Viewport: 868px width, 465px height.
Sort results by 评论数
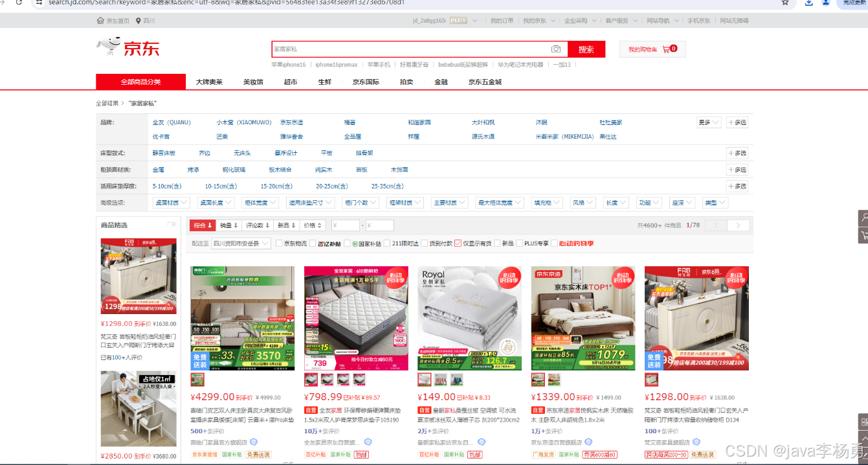pos(258,225)
